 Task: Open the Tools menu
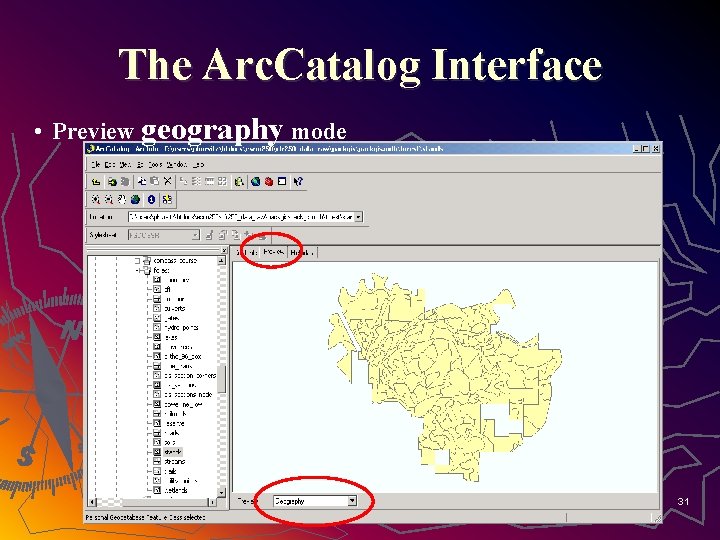pos(155,164)
